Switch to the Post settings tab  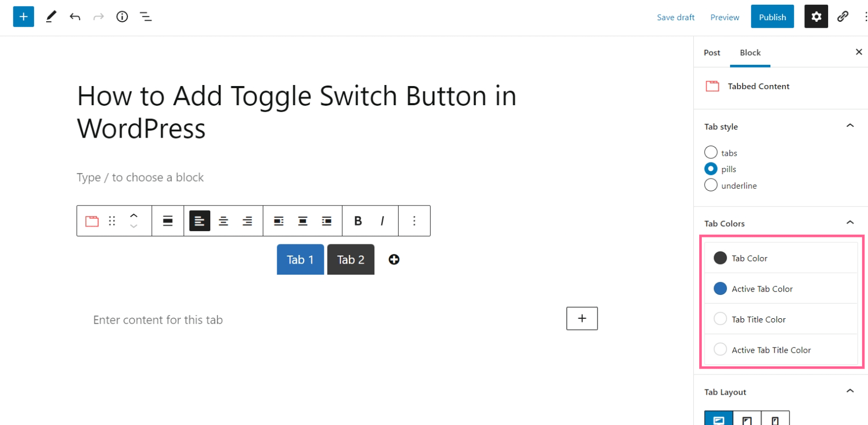(x=712, y=53)
